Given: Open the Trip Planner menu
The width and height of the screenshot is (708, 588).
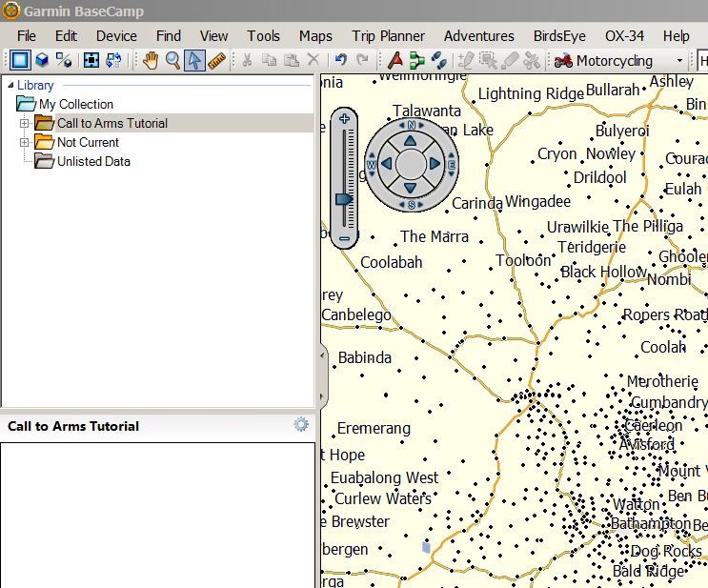Looking at the screenshot, I should pos(388,35).
